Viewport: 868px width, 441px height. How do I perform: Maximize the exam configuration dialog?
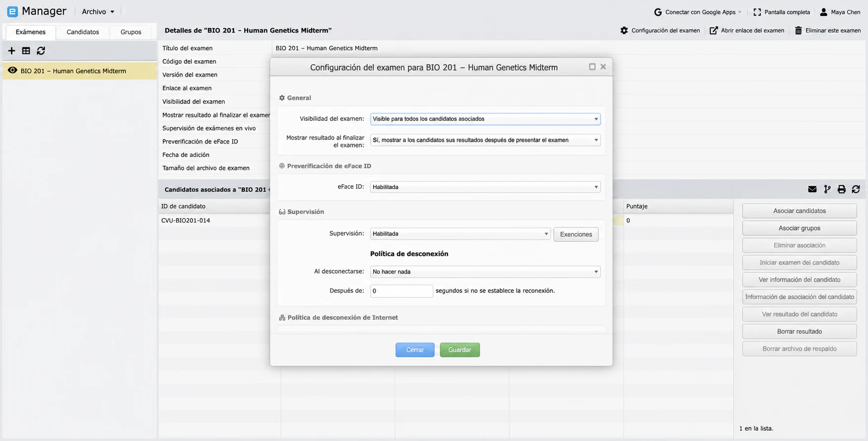(592, 67)
